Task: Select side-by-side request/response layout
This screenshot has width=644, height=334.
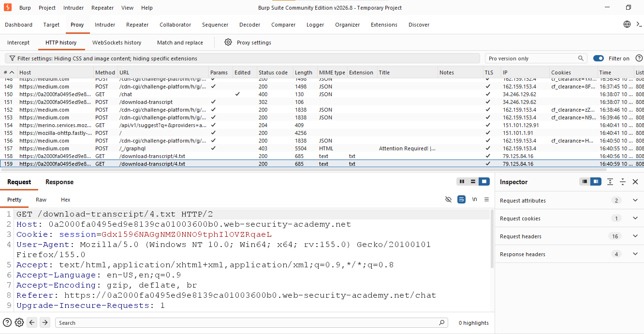Action: [x=462, y=182]
